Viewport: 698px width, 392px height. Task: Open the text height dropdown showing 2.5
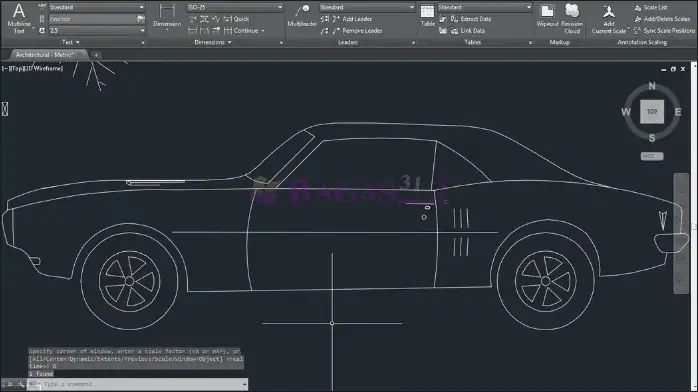pos(97,30)
